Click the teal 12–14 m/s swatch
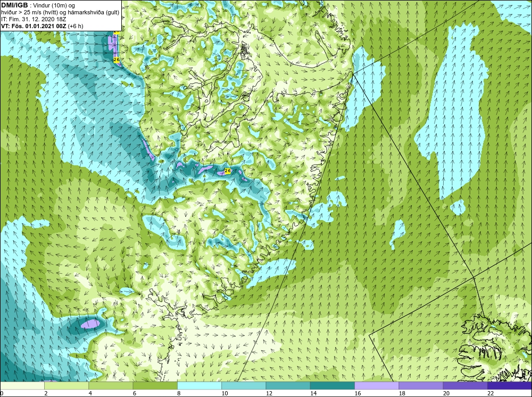 coord(288,385)
